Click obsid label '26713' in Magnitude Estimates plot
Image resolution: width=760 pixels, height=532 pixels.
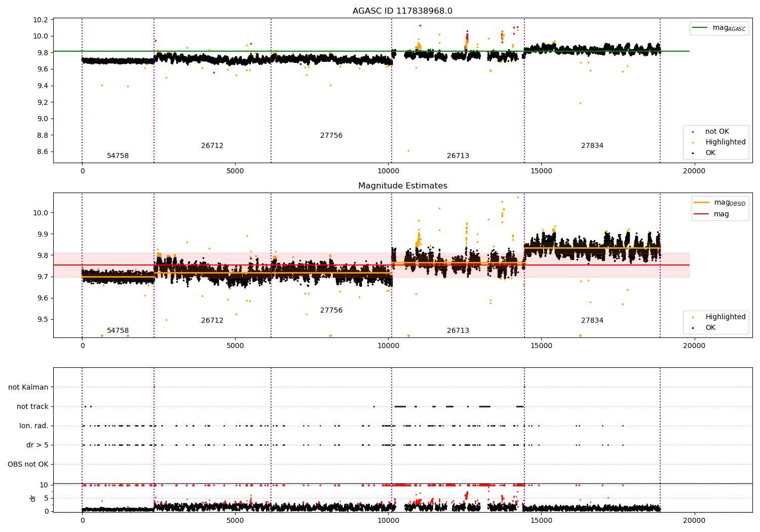tap(458, 331)
